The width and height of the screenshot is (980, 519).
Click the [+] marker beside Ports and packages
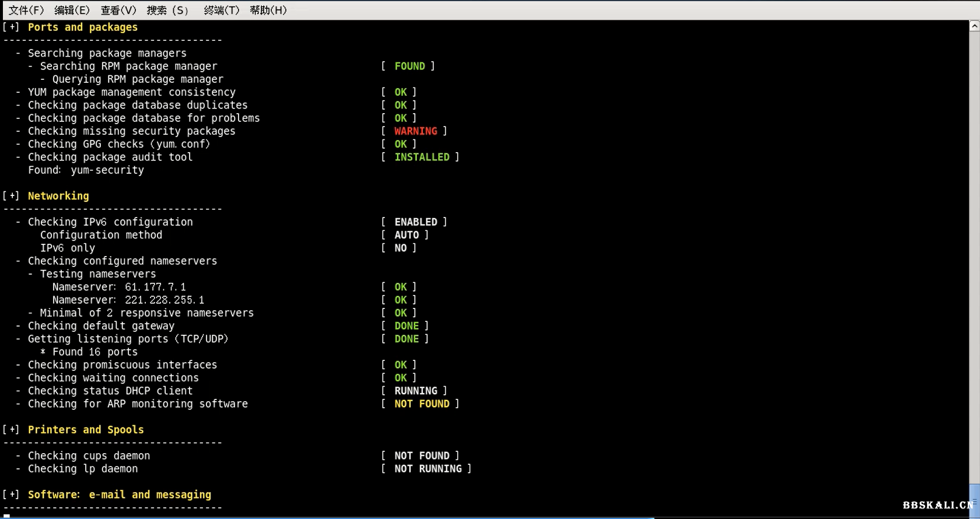[x=11, y=27]
